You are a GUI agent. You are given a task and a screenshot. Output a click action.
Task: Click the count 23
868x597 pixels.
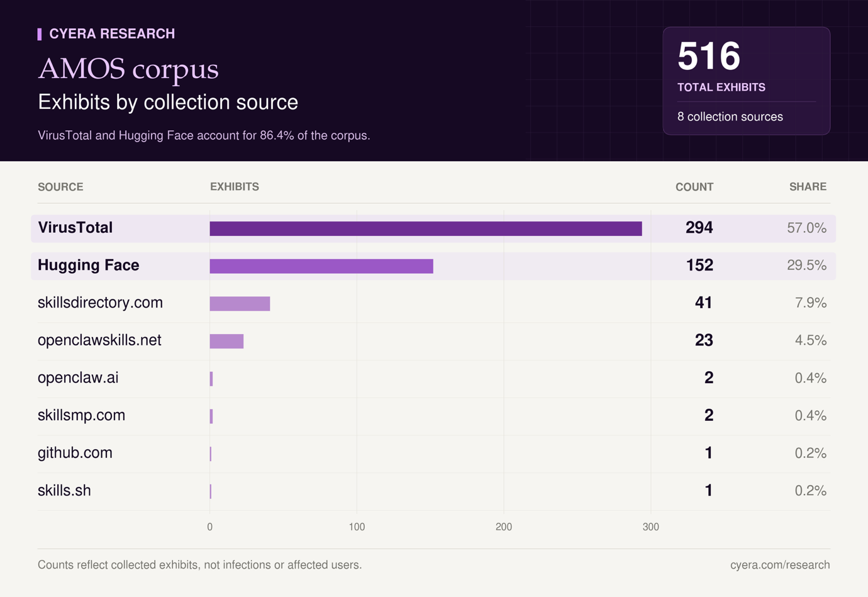[x=704, y=340]
